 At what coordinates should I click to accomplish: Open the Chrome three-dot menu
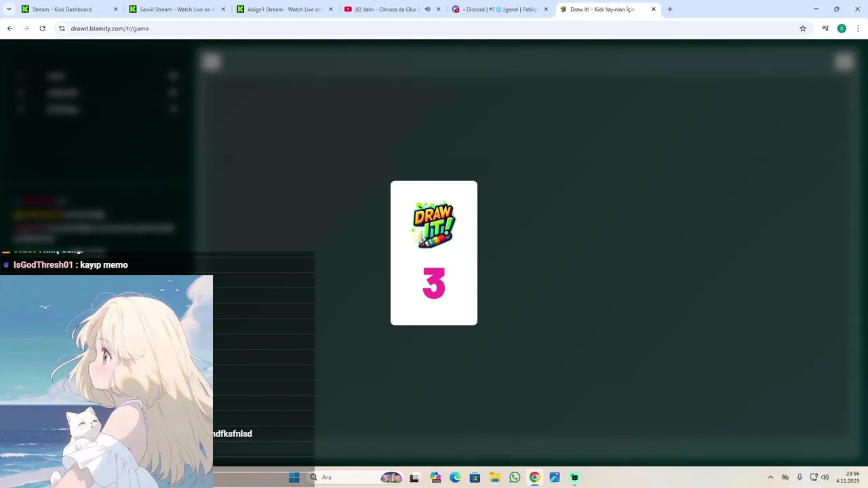[x=859, y=28]
